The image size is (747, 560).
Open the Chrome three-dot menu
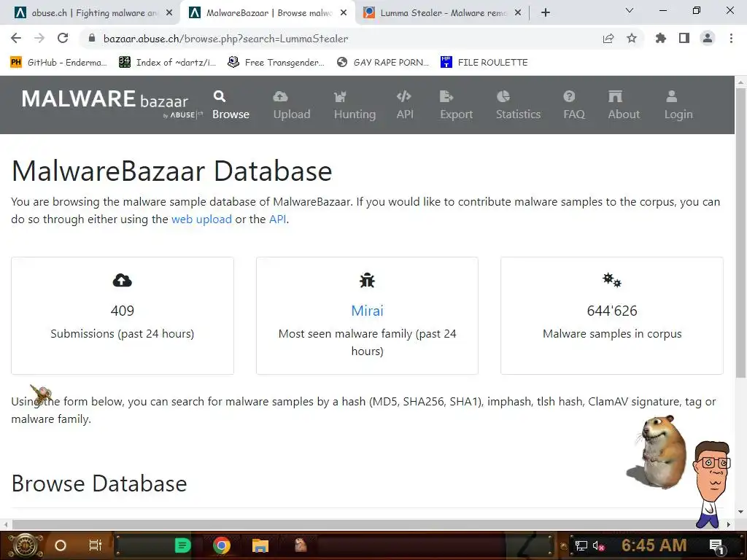[731, 38]
